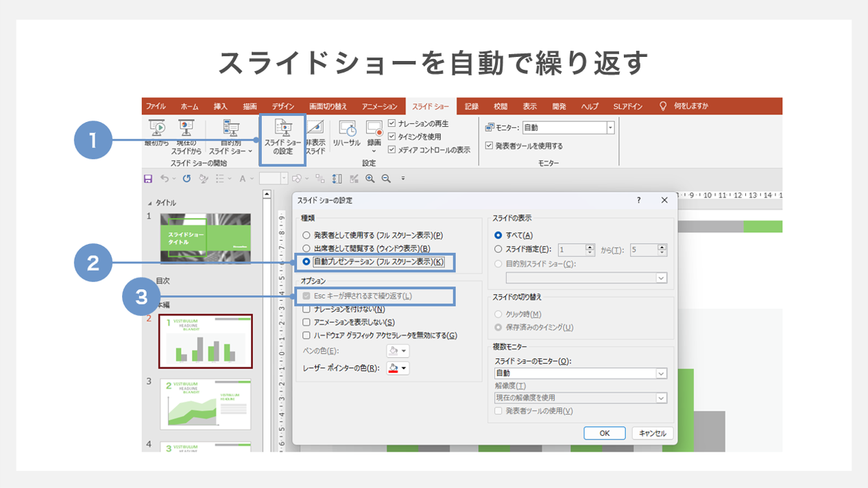Switch to 記録 tab

coord(472,106)
